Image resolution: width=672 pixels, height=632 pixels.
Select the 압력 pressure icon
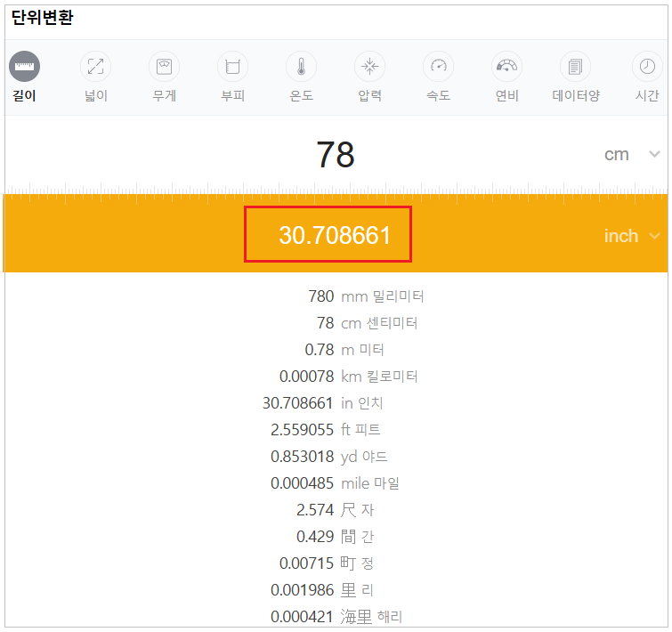[x=370, y=67]
